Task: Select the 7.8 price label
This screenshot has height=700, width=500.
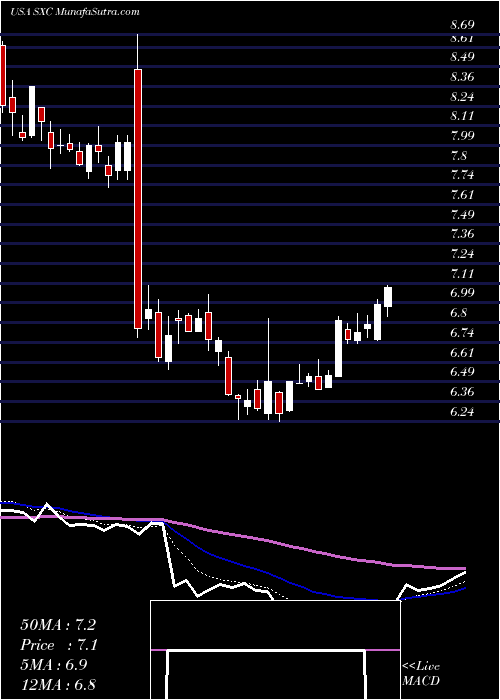Action: 458,156
